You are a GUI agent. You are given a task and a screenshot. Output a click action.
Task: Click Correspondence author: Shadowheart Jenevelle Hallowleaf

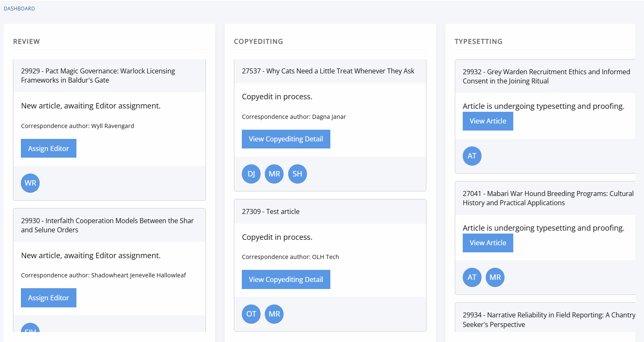[x=104, y=275]
